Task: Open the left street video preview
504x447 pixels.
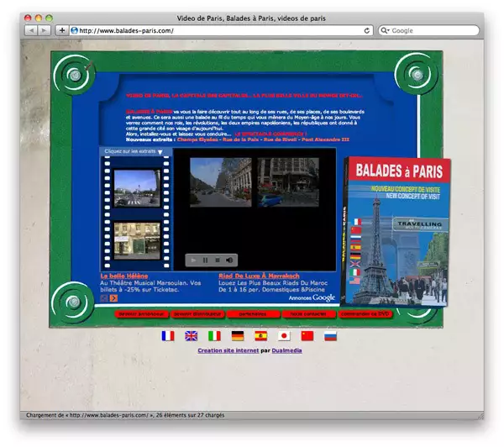Action: (220, 182)
